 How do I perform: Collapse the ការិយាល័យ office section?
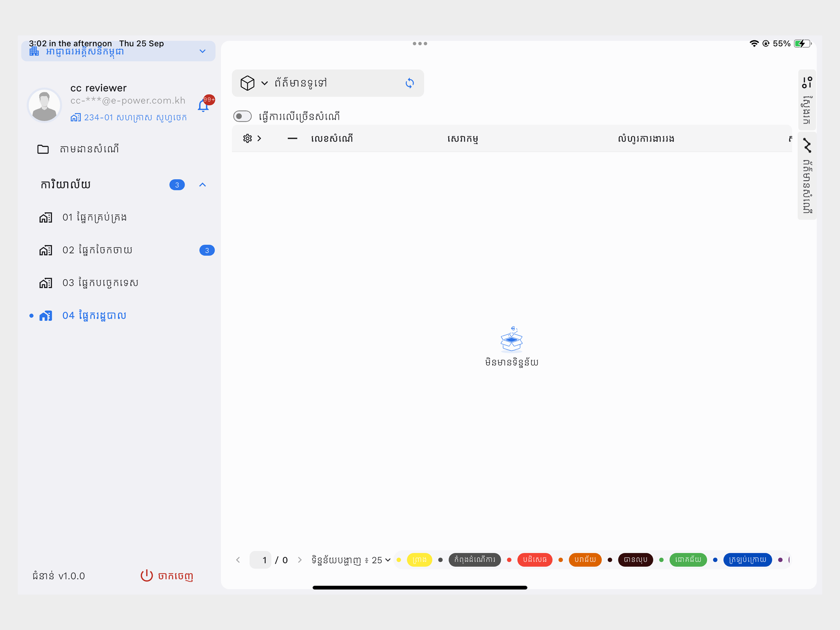[x=202, y=185]
